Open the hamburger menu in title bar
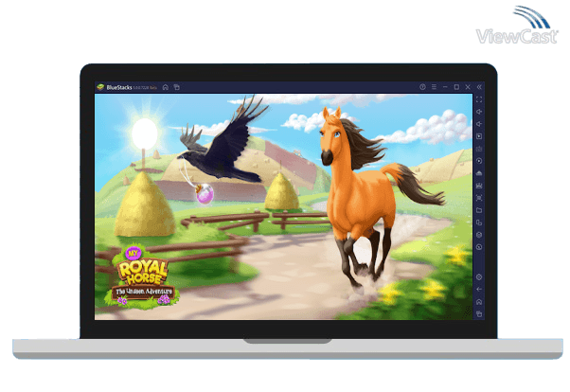 (434, 87)
